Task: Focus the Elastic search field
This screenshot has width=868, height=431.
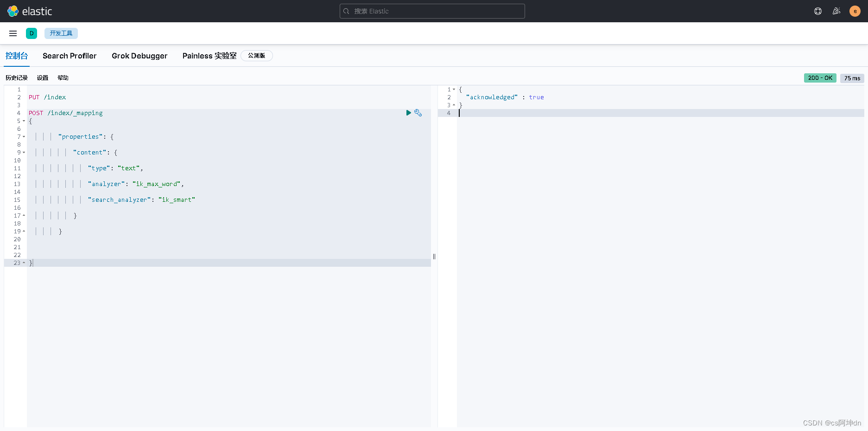Action: click(432, 11)
